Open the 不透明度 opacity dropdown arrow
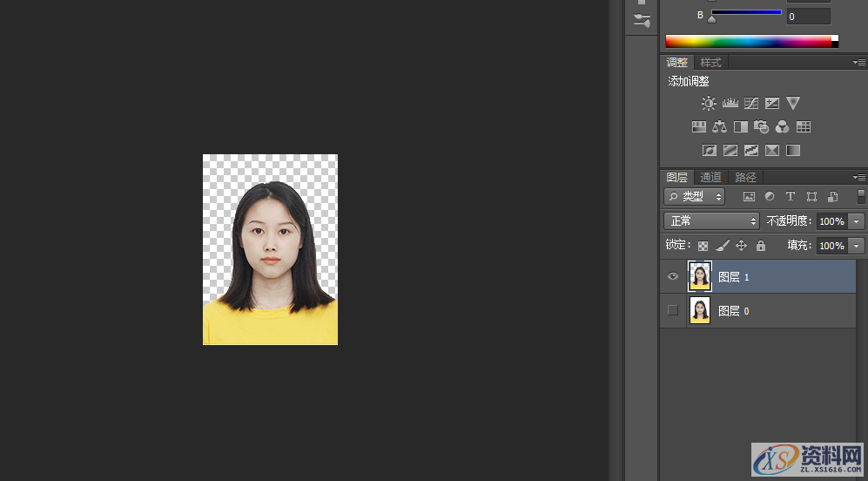The width and height of the screenshot is (868, 481). coord(856,221)
